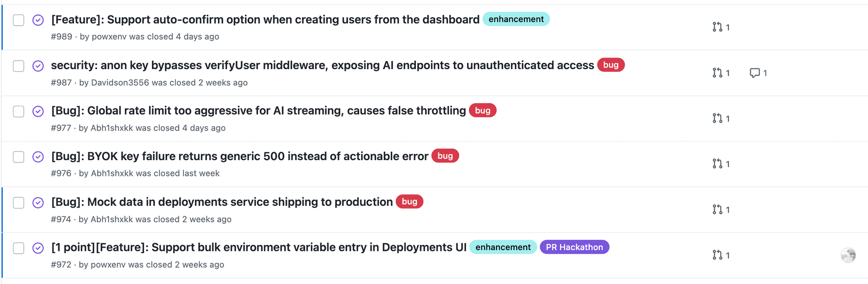Tick checkbox for Mock data in deployments issue
The height and width of the screenshot is (284, 868).
point(19,203)
